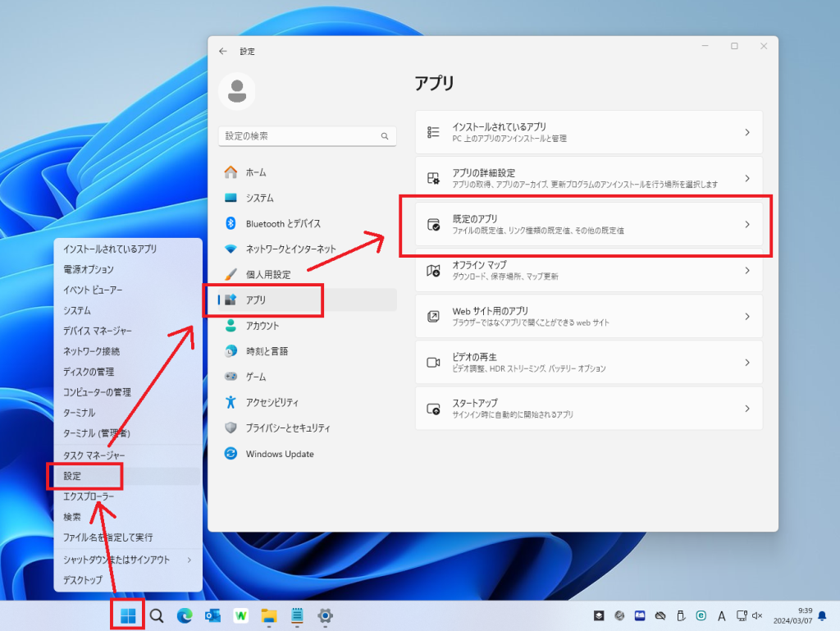Screen dimensions: 840x631
Task: Open File Explorer folder icon on taskbar
Action: tap(269, 616)
